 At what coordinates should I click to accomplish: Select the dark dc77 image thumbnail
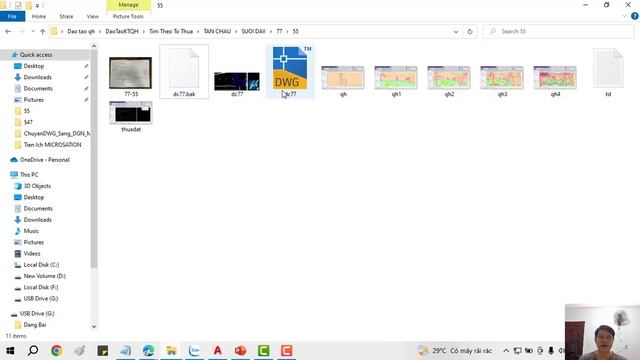[237, 81]
